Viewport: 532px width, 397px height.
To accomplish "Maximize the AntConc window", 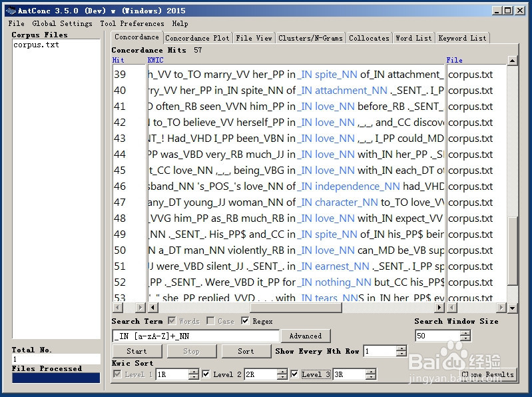I will tap(508, 11).
